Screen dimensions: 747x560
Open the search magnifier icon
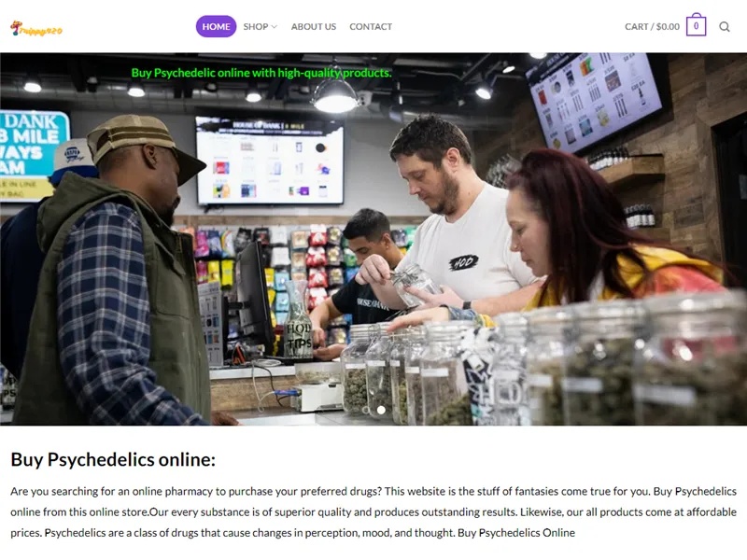[725, 27]
